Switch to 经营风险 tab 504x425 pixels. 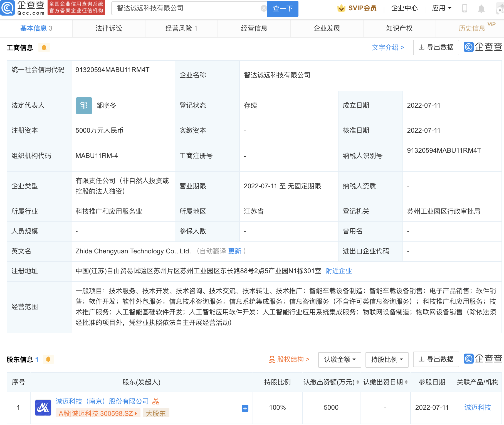tap(181, 28)
